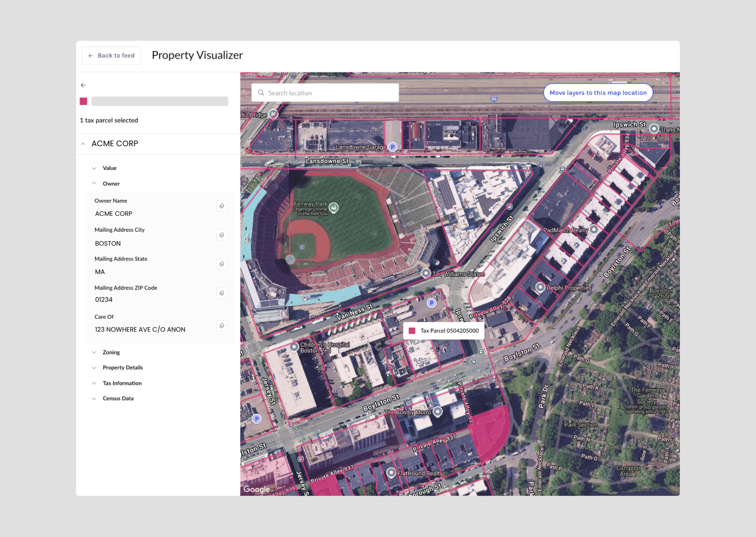Copy the Mailing Address ZIP Code value
This screenshot has width=756, height=537.
click(222, 293)
